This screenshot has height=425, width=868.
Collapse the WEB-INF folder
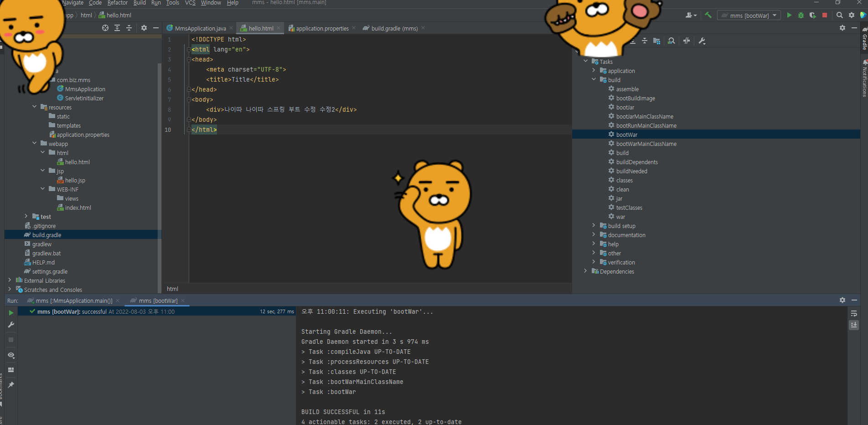pyautogui.click(x=42, y=189)
